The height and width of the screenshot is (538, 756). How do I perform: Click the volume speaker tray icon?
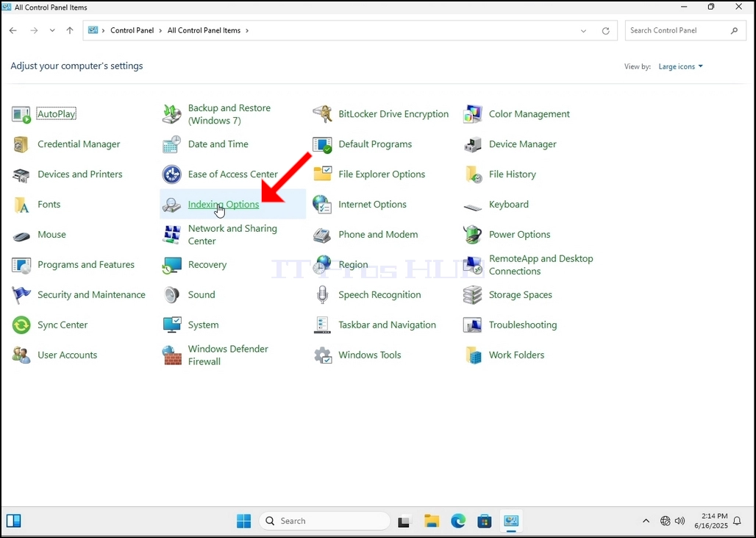click(x=680, y=521)
